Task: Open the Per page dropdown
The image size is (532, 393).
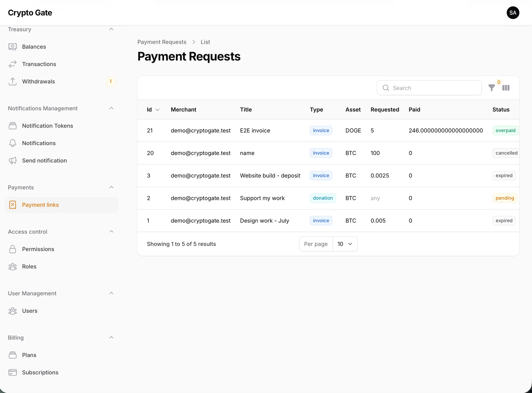Action: [x=345, y=244]
